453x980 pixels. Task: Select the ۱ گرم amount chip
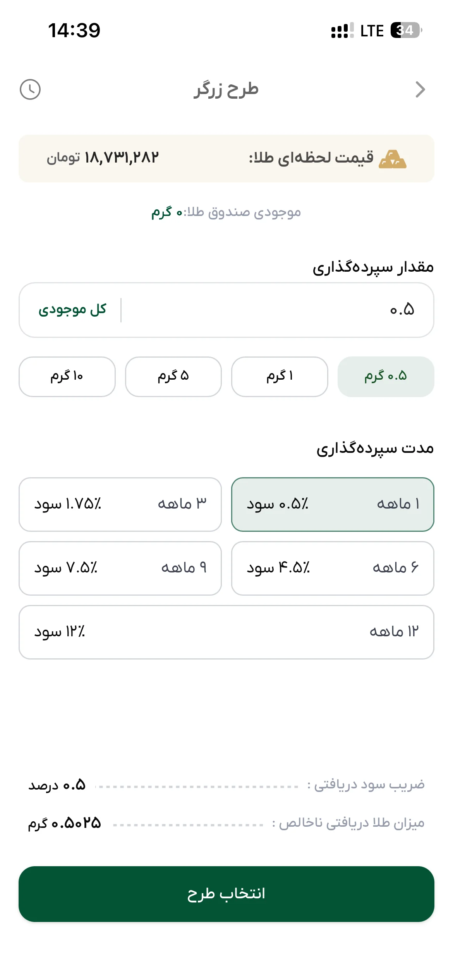click(280, 377)
